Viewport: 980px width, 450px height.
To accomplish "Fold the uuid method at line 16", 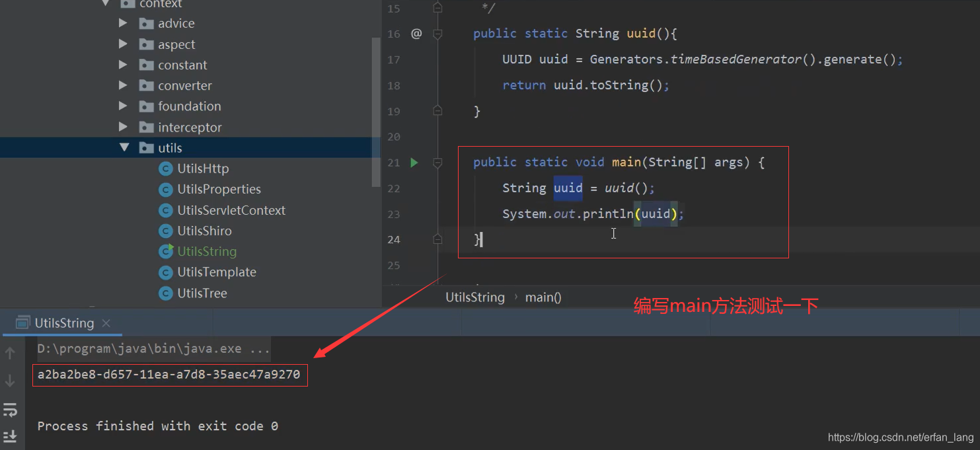I will click(437, 34).
